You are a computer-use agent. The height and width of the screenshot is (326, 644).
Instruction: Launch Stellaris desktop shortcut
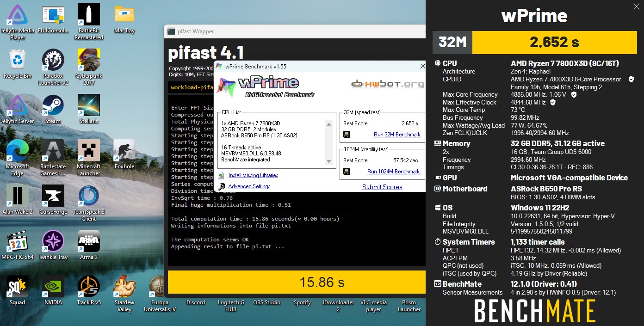pyautogui.click(x=89, y=110)
